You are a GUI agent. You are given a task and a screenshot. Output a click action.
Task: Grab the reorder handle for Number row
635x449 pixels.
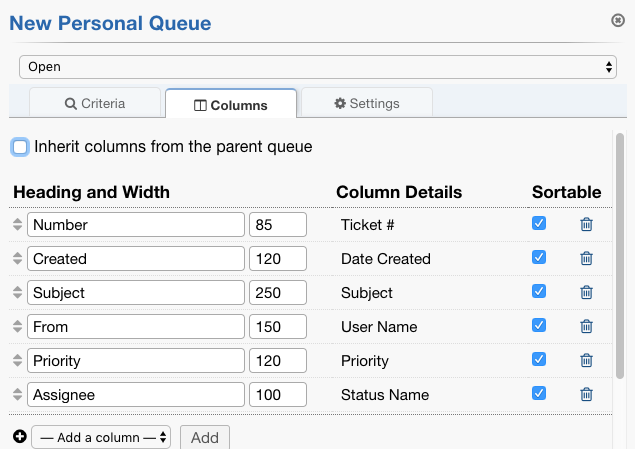17,225
